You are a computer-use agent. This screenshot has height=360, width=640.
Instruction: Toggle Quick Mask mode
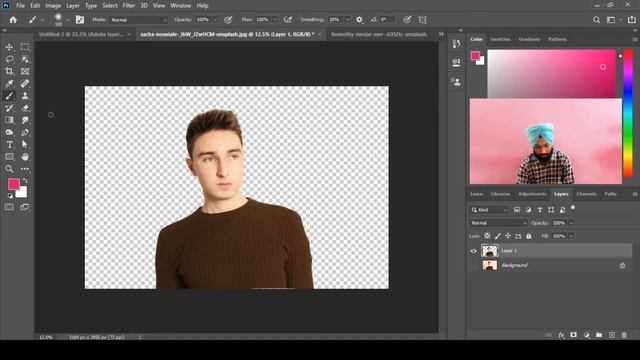[x=9, y=207]
